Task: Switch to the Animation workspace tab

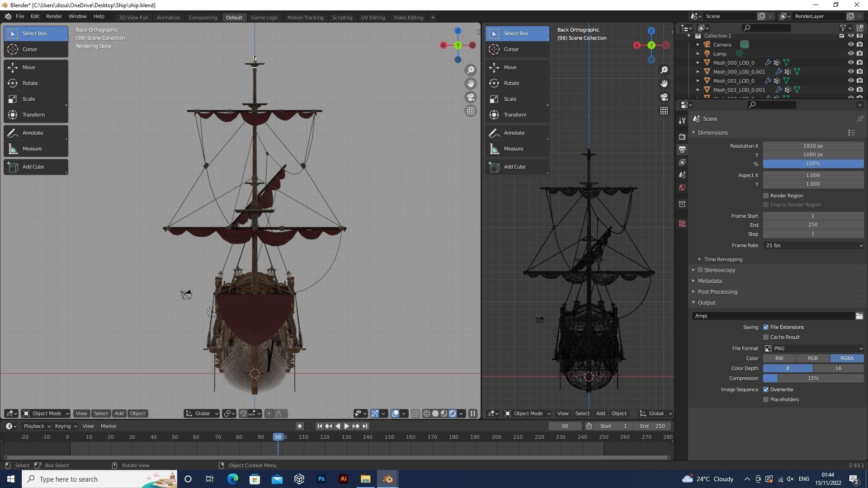Action: (x=168, y=18)
